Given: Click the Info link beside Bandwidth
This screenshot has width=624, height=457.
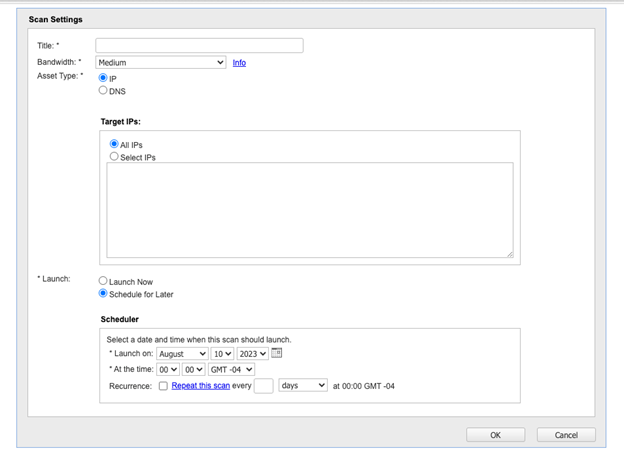Looking at the screenshot, I should click(239, 63).
